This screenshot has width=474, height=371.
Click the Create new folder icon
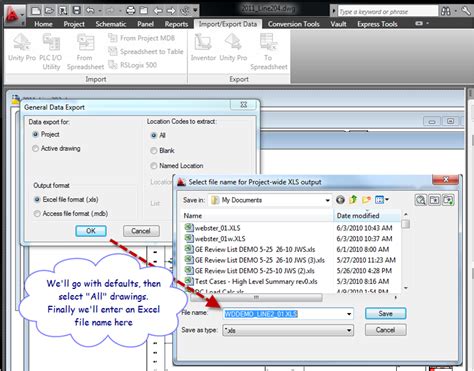(x=366, y=200)
